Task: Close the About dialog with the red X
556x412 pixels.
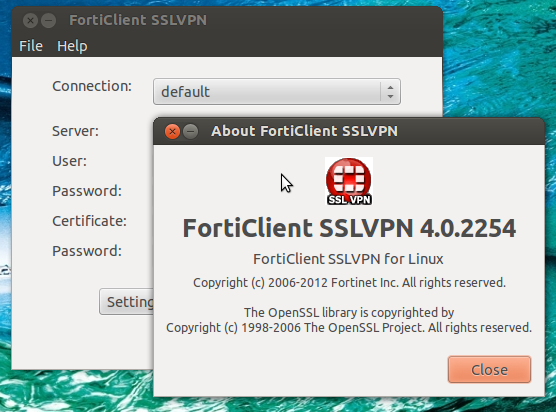Action: coord(172,132)
